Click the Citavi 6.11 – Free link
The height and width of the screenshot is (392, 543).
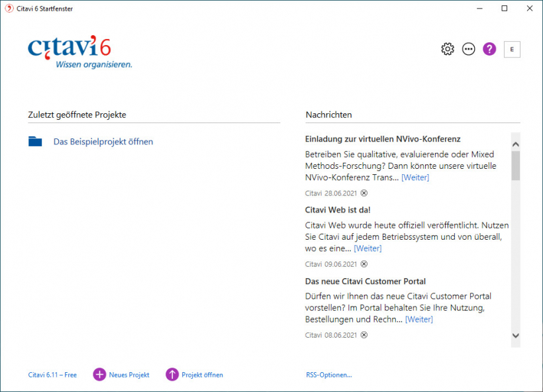[52, 375]
